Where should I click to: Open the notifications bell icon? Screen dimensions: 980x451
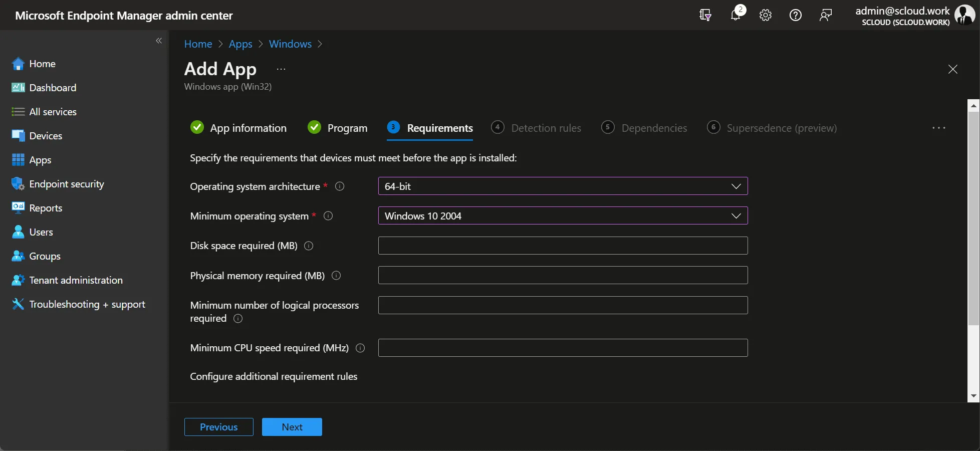tap(736, 15)
